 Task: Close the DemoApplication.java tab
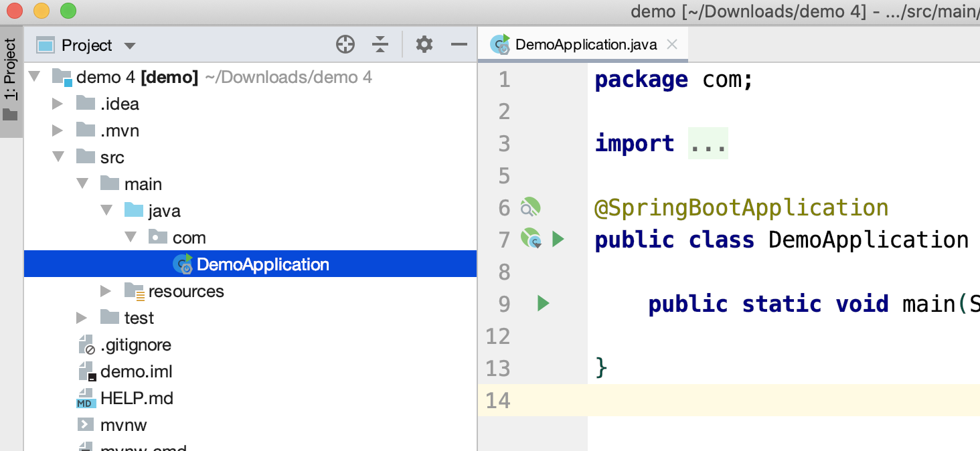[x=672, y=45]
